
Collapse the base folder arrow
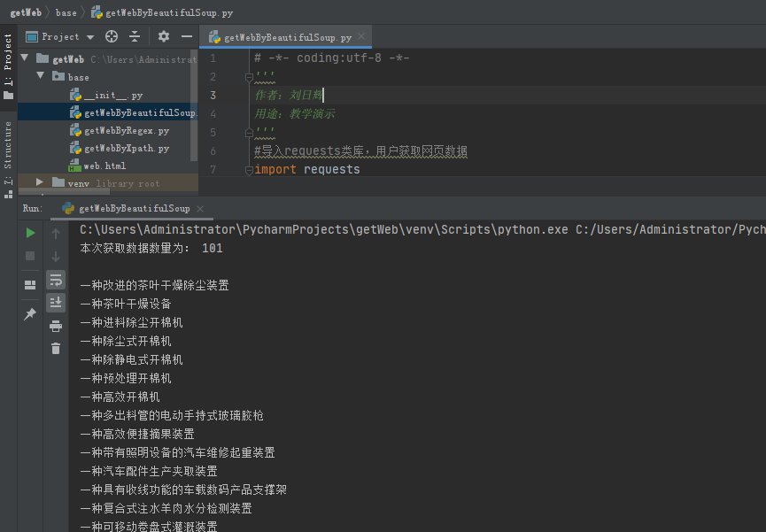(x=41, y=76)
